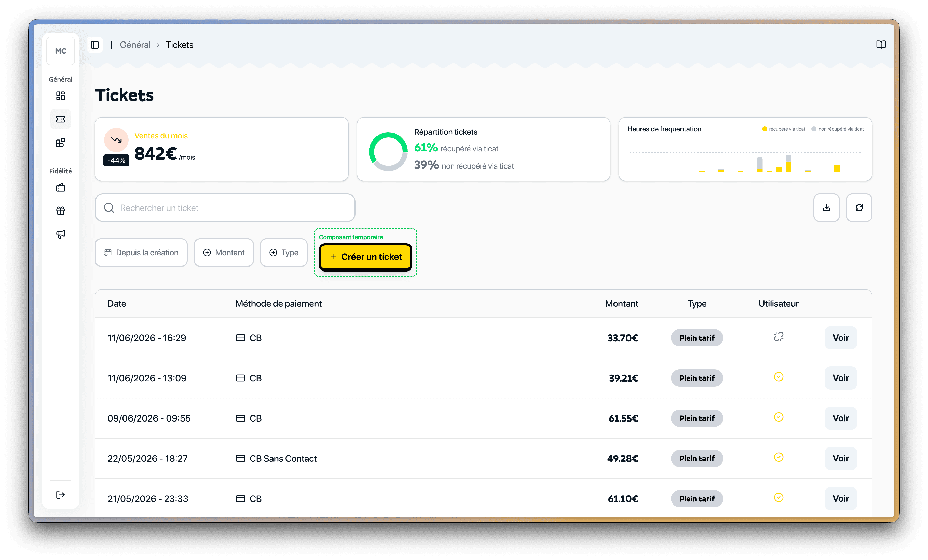
Task: Click the user check icon for 49.28€ ticket
Action: [779, 457]
